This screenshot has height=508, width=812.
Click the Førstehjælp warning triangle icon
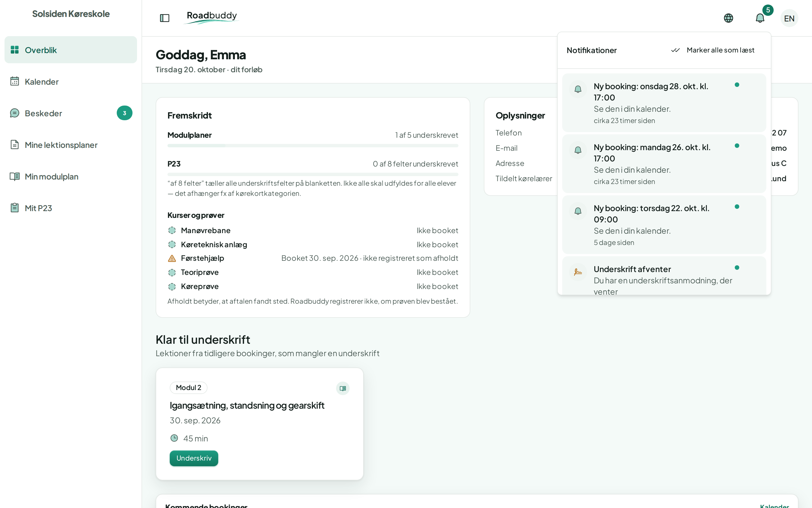172,258
